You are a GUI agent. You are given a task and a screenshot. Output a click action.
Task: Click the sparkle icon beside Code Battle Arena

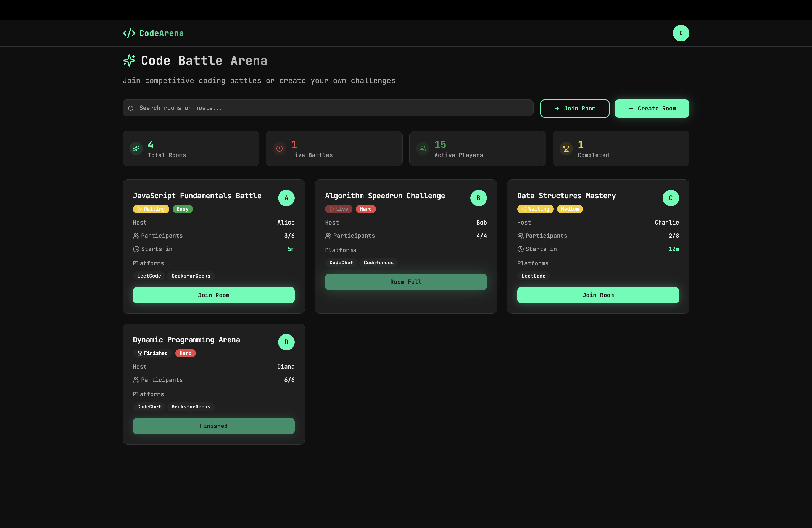click(x=129, y=61)
